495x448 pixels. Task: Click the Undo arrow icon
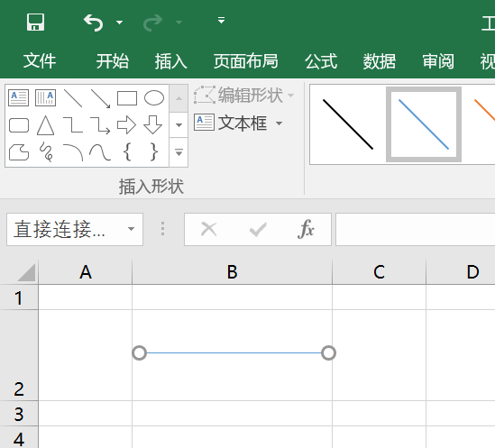93,23
